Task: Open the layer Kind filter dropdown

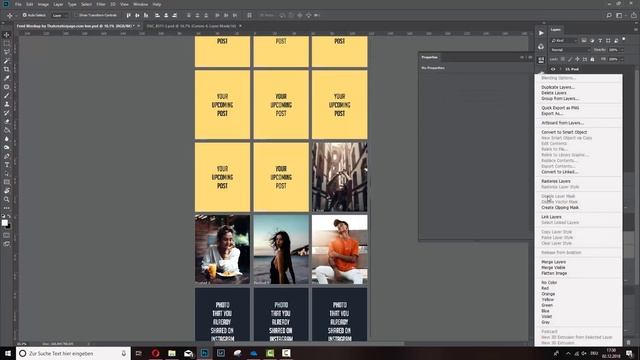Action: coord(564,40)
